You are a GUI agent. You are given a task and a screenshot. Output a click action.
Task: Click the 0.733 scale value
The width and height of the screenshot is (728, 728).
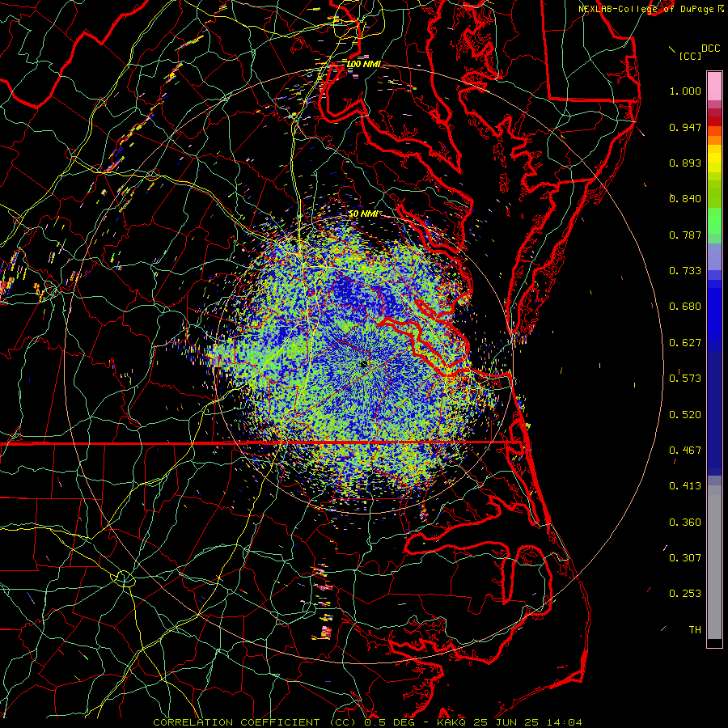pyautogui.click(x=685, y=271)
